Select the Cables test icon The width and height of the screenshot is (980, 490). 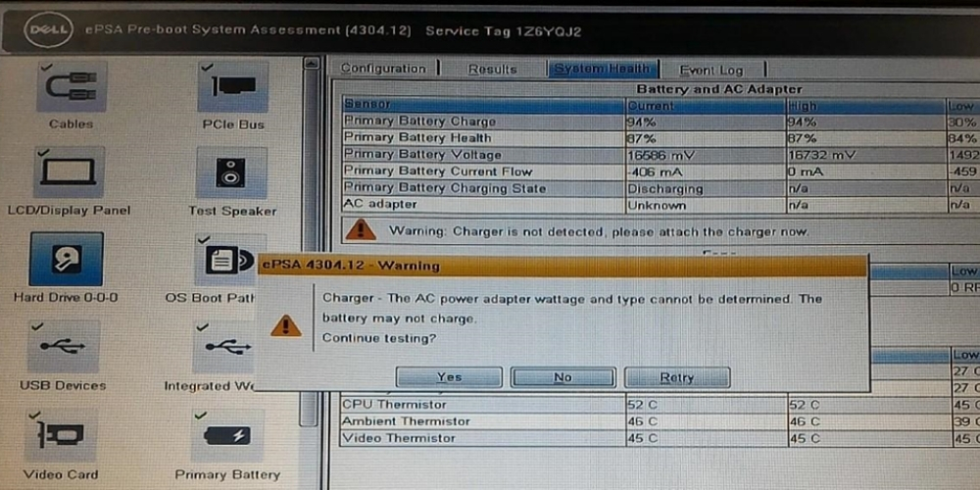[x=71, y=86]
